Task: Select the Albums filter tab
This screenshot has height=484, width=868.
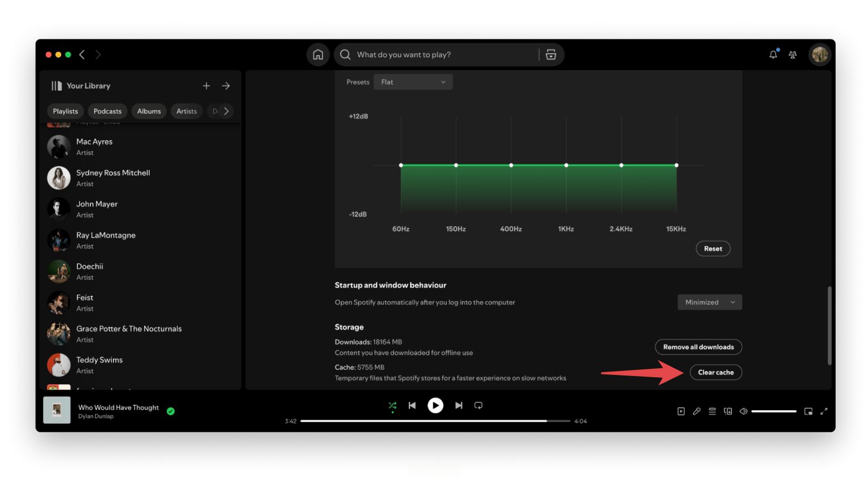Action: point(149,111)
